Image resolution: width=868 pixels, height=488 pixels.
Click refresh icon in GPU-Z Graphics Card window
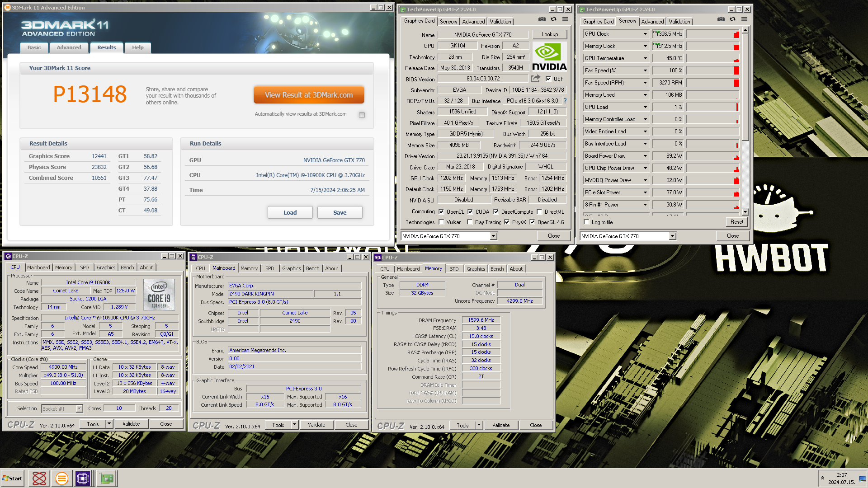pyautogui.click(x=553, y=19)
